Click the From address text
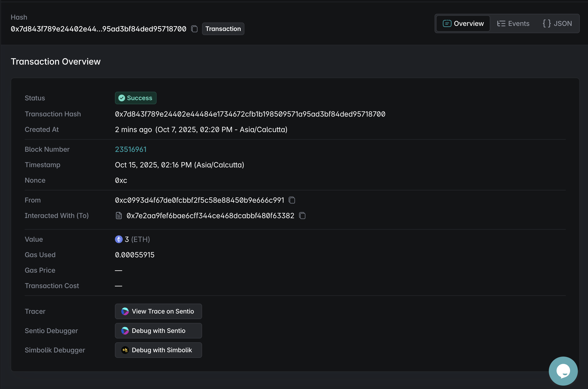 [199, 200]
